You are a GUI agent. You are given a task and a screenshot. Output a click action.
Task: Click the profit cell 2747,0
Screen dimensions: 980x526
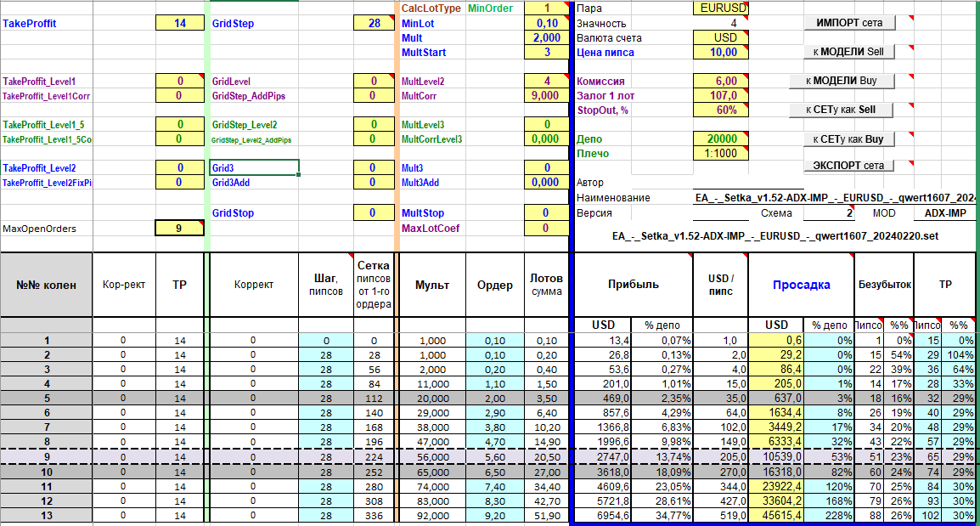pos(602,457)
